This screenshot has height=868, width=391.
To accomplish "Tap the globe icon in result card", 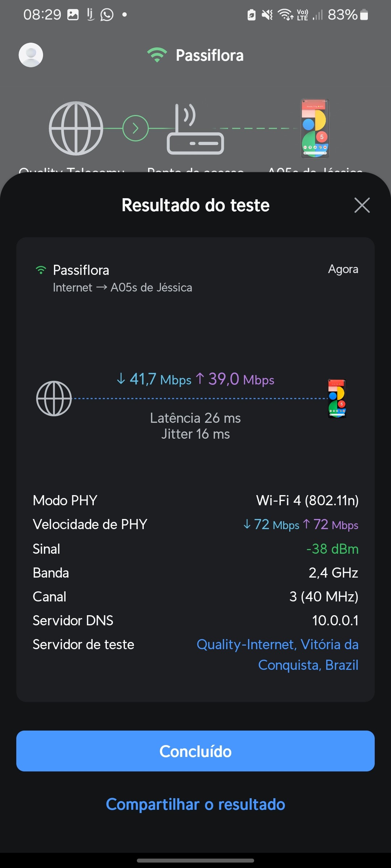I will point(54,399).
